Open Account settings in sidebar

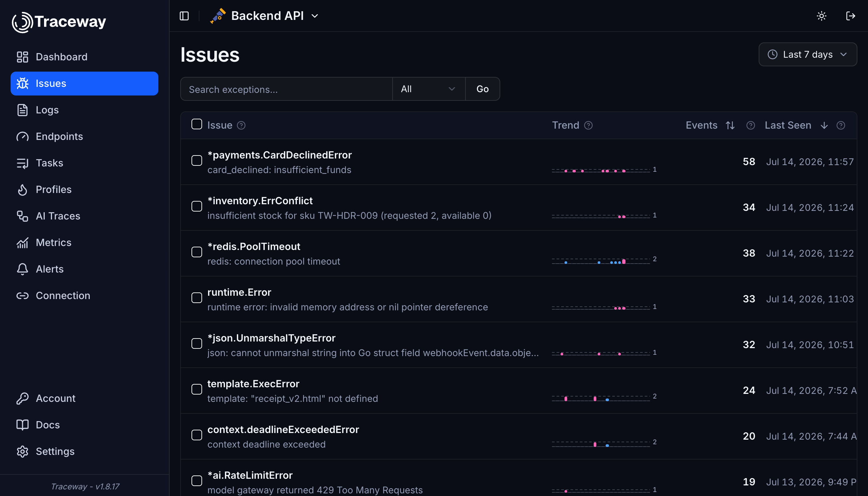[84, 399]
